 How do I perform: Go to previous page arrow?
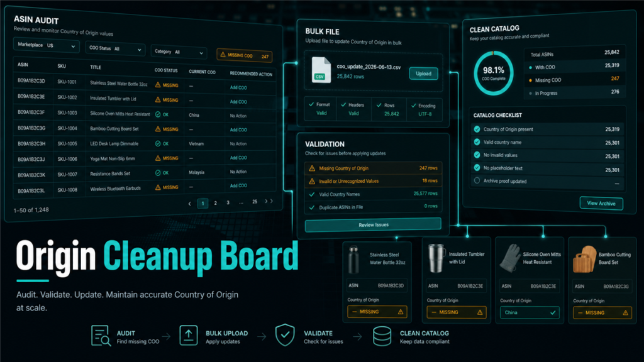(x=189, y=204)
